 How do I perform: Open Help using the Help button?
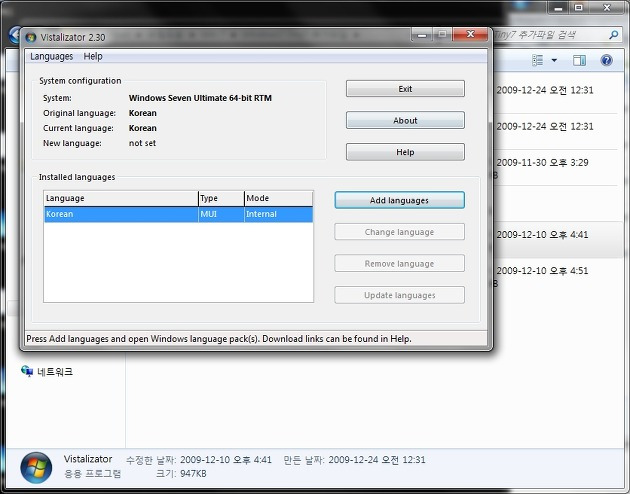pyautogui.click(x=405, y=152)
